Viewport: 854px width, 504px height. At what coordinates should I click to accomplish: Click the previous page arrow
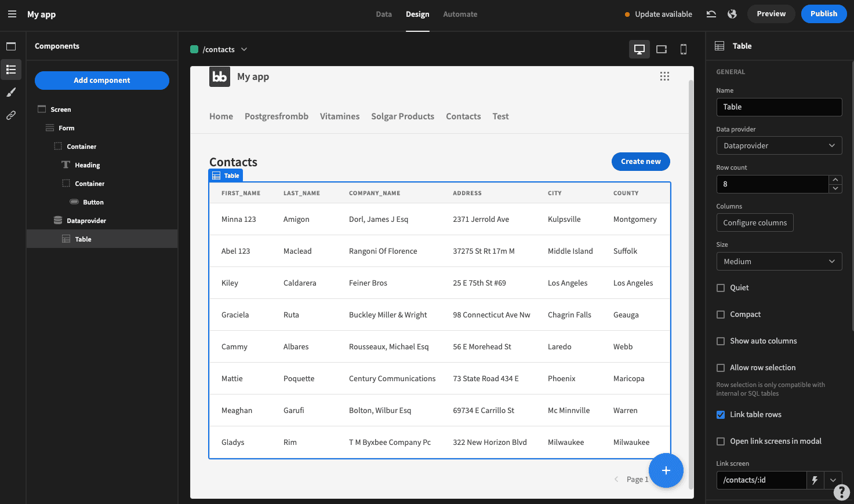click(616, 479)
